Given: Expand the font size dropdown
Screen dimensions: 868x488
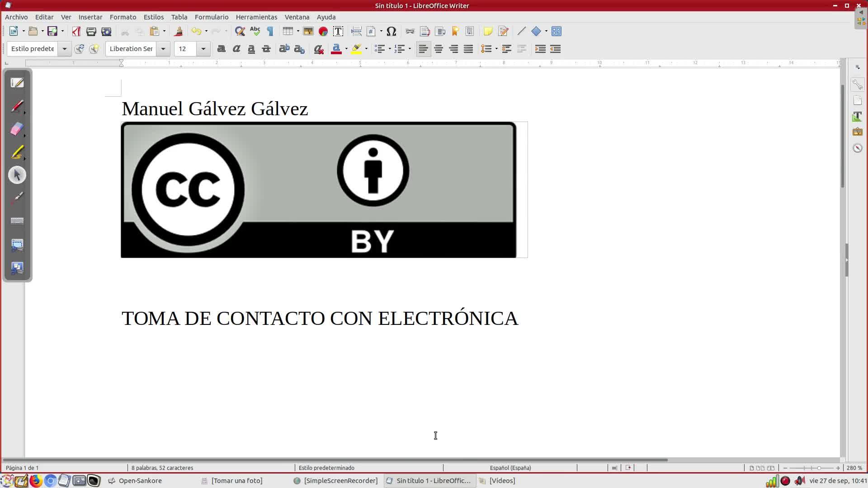Looking at the screenshot, I should (x=203, y=49).
